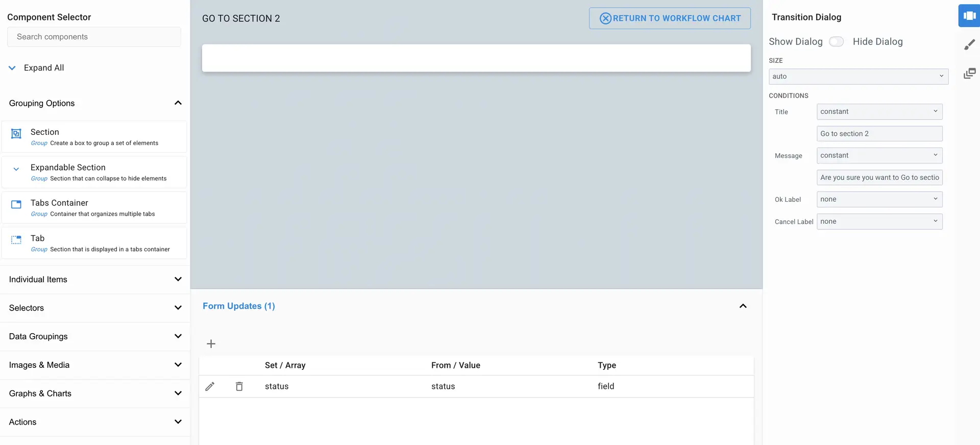Image resolution: width=980 pixels, height=445 pixels.
Task: Expand the Data Groupings section
Action: [x=95, y=336]
